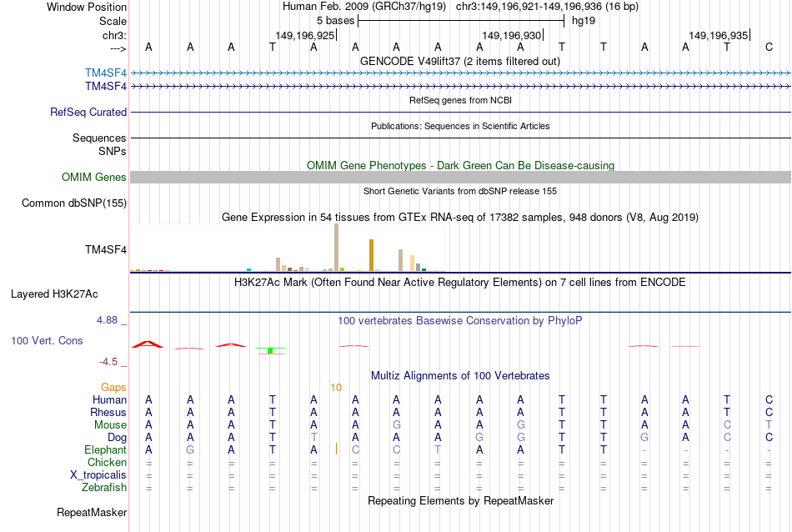Click '100 vertebrates Basewise Conservation by PhyloP' title
The width and height of the screenshot is (792, 532).
459,321
